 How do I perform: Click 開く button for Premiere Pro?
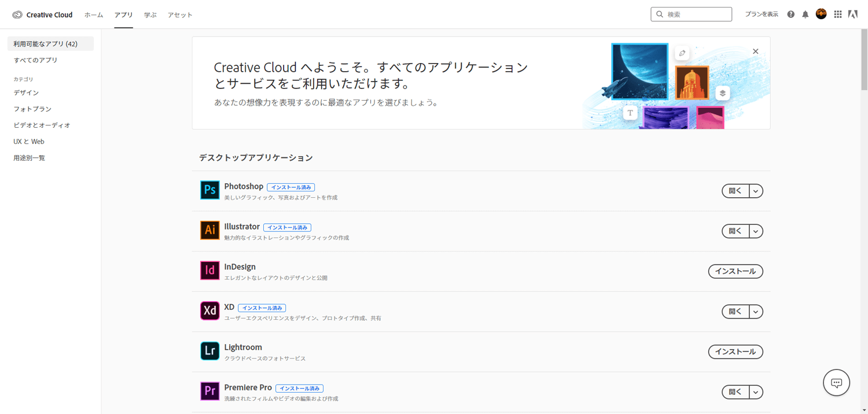coord(735,392)
